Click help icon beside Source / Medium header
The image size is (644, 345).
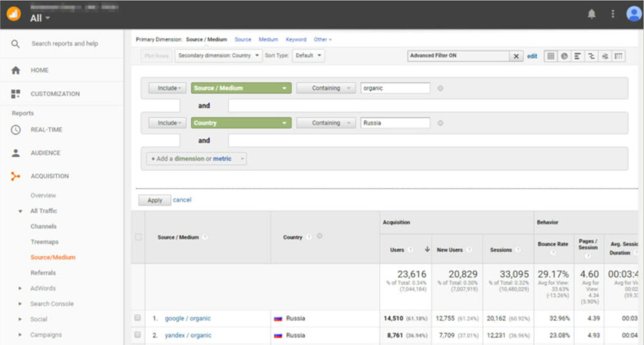coord(204,237)
